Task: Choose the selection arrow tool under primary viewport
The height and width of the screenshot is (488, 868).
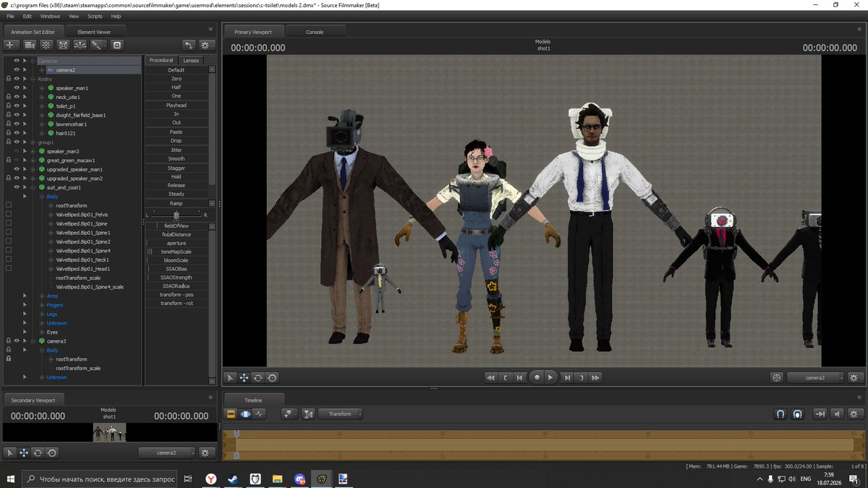Action: pos(230,377)
